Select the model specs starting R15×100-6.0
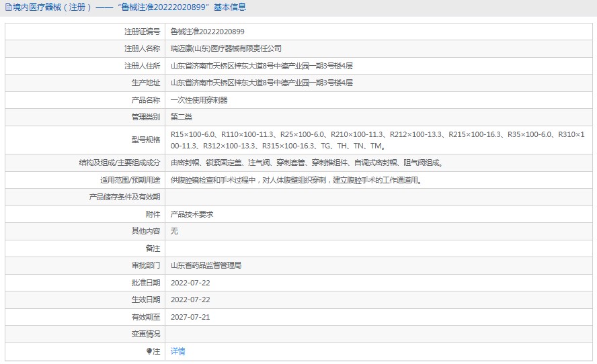Viewport: 597px width, 364px height. click(378, 140)
